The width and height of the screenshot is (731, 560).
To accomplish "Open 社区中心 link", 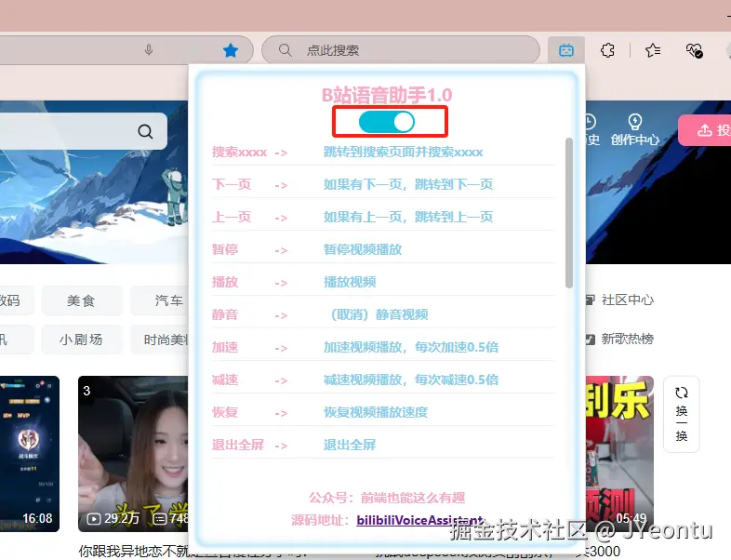I will point(620,300).
